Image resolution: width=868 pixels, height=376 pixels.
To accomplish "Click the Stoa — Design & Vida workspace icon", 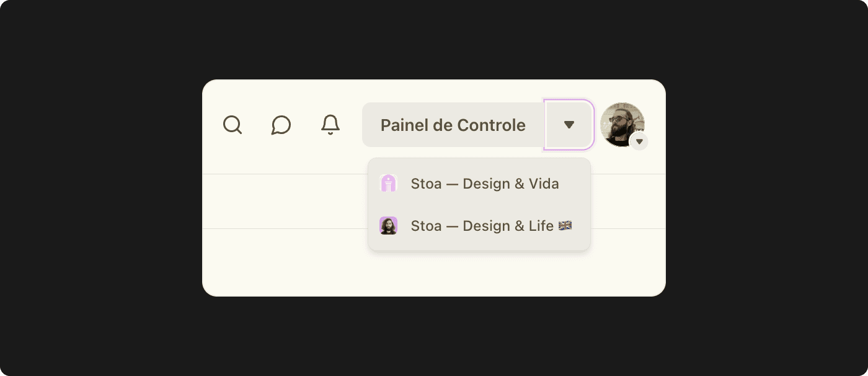I will (x=387, y=183).
